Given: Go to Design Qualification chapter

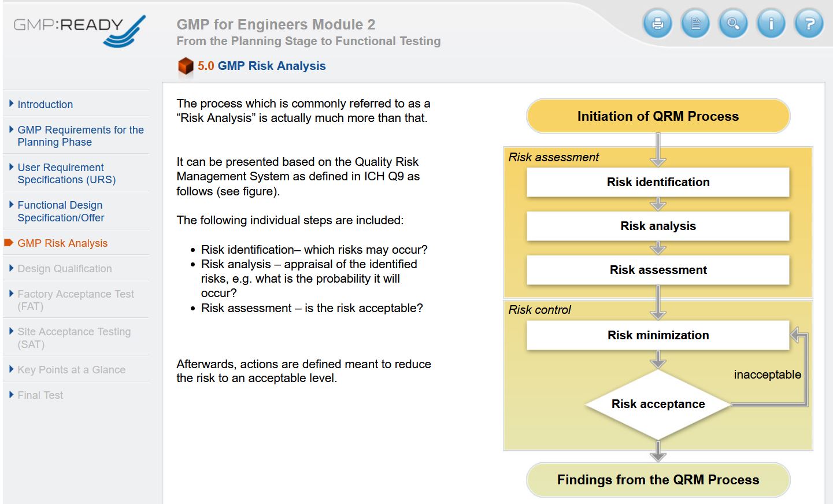Looking at the screenshot, I should (65, 269).
